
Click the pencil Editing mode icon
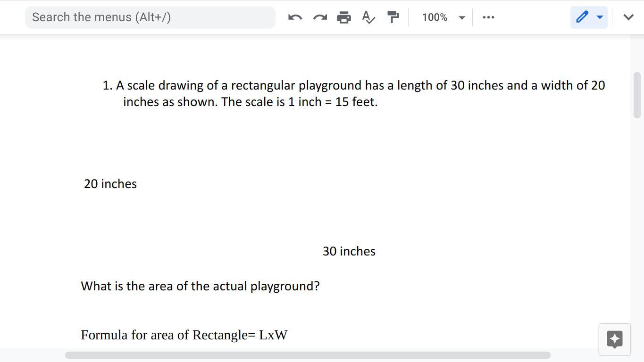pos(582,17)
